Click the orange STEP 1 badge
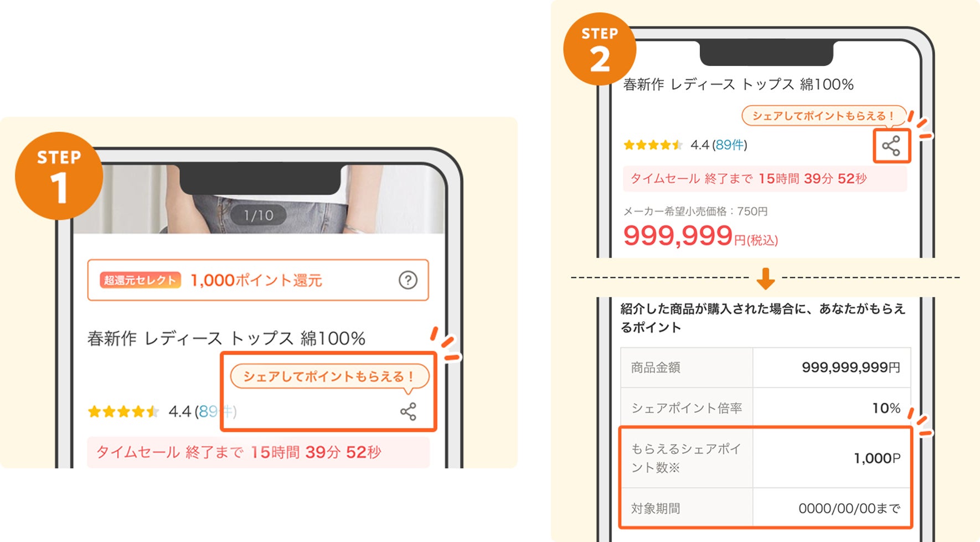 pos(59,176)
